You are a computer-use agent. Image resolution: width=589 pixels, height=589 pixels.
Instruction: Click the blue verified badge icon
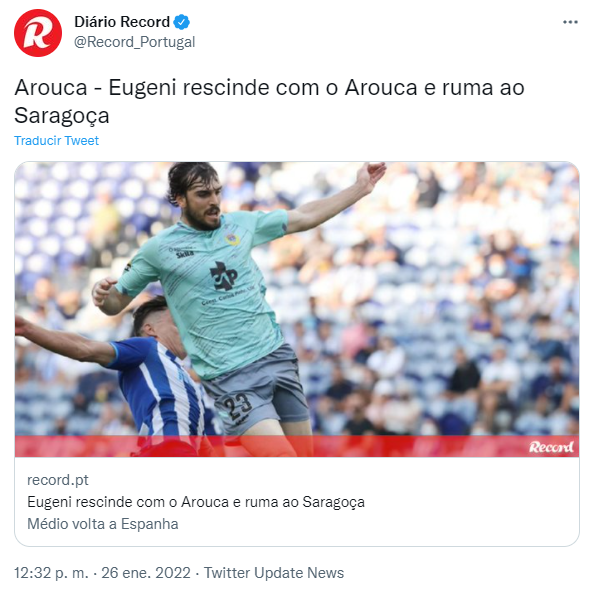(181, 22)
